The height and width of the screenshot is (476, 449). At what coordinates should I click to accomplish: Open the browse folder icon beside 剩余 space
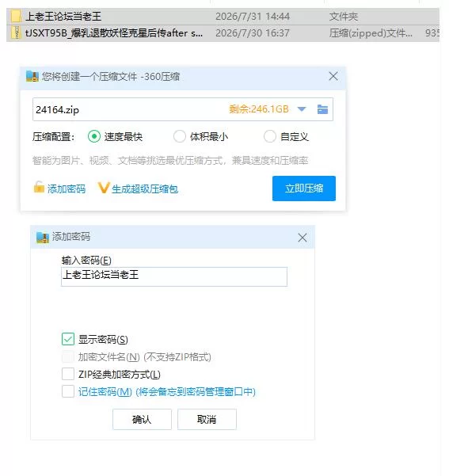(322, 109)
